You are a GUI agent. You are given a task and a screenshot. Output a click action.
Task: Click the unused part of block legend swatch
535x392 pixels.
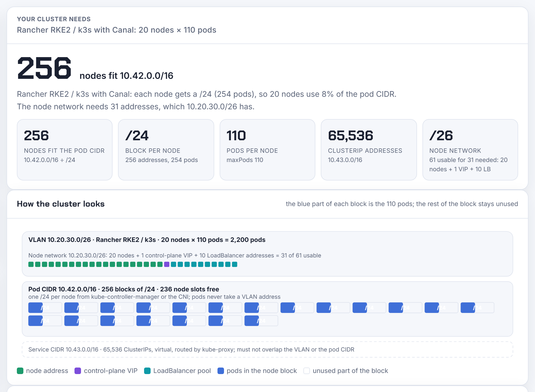click(x=307, y=371)
